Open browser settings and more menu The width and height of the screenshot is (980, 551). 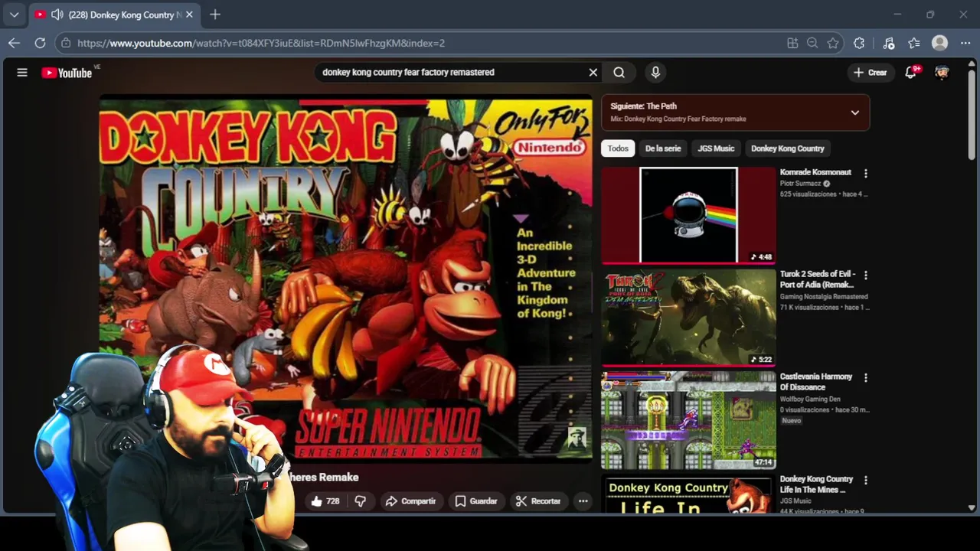coord(965,43)
